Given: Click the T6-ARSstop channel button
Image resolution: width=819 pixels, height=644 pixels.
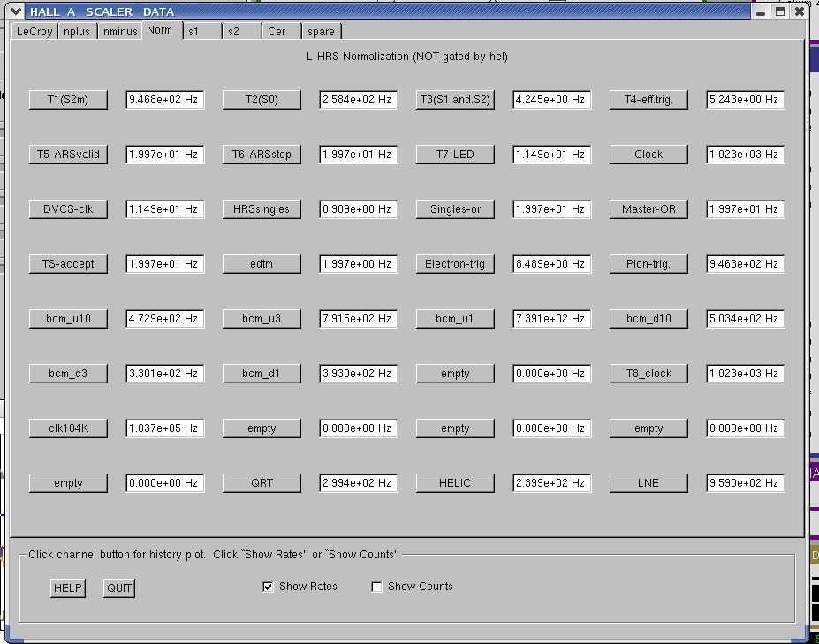Looking at the screenshot, I should click(x=262, y=155).
